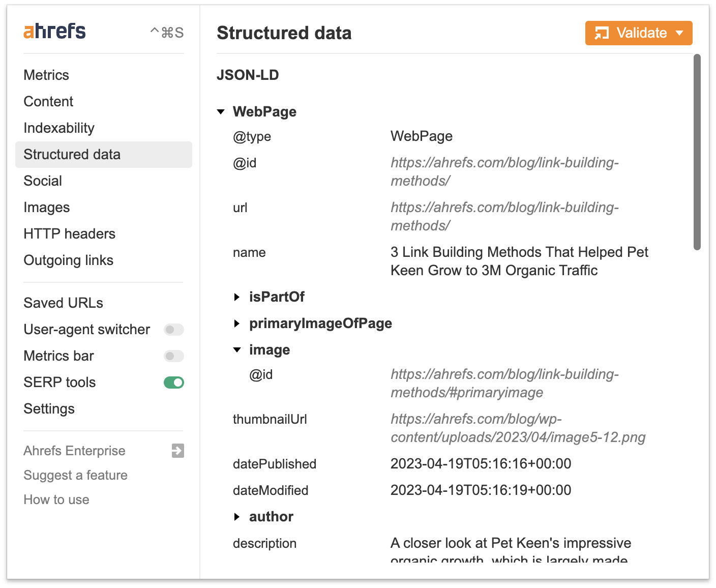Viewport: 716px width, 588px height.
Task: Click the name value '3 Link Building Methods'
Action: pos(519,261)
